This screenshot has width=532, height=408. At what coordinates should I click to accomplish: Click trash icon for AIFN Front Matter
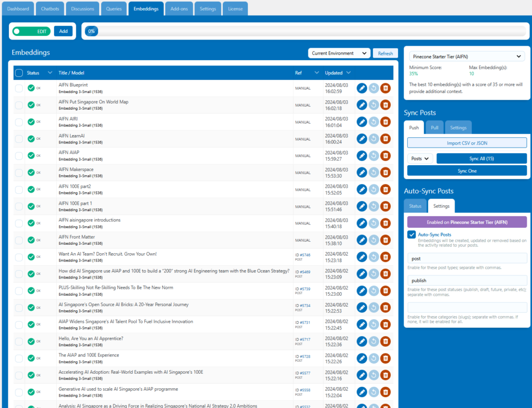point(385,240)
